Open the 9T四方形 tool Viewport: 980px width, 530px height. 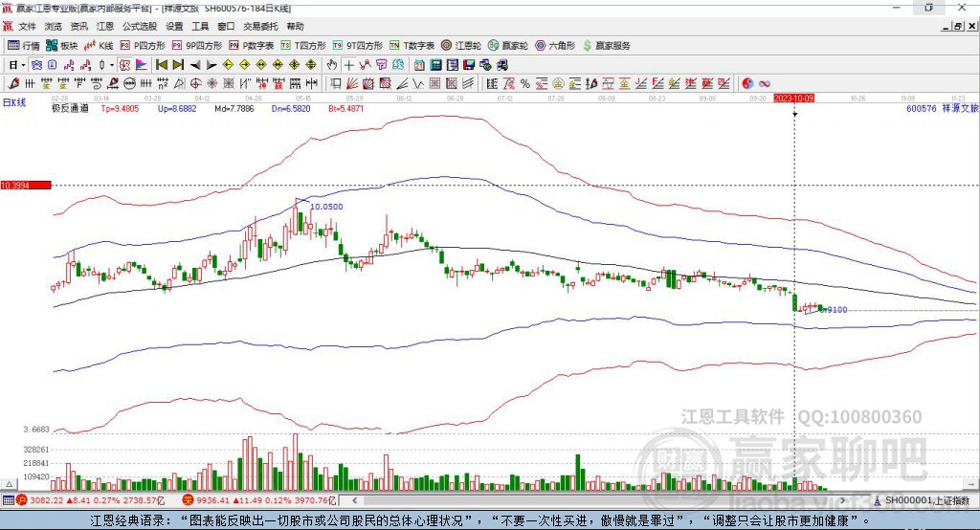click(x=358, y=46)
